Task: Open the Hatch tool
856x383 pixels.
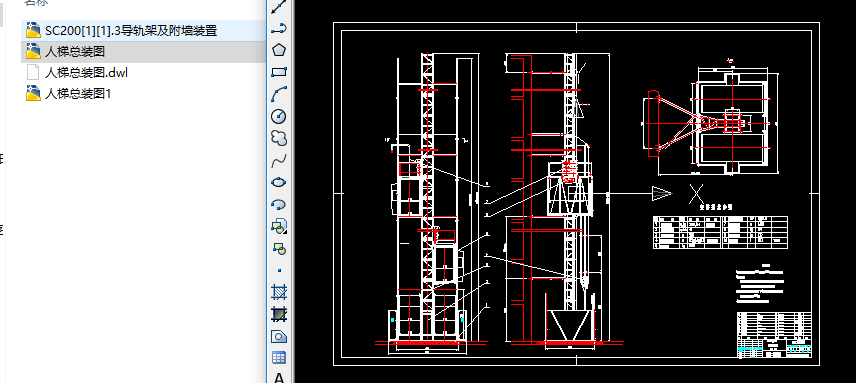Action: tap(279, 292)
